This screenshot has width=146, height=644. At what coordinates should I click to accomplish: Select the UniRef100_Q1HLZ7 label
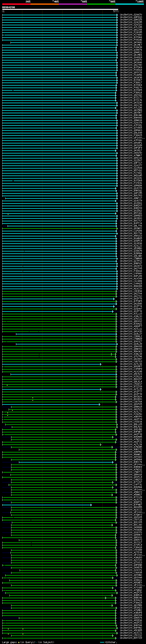tap(131, 334)
